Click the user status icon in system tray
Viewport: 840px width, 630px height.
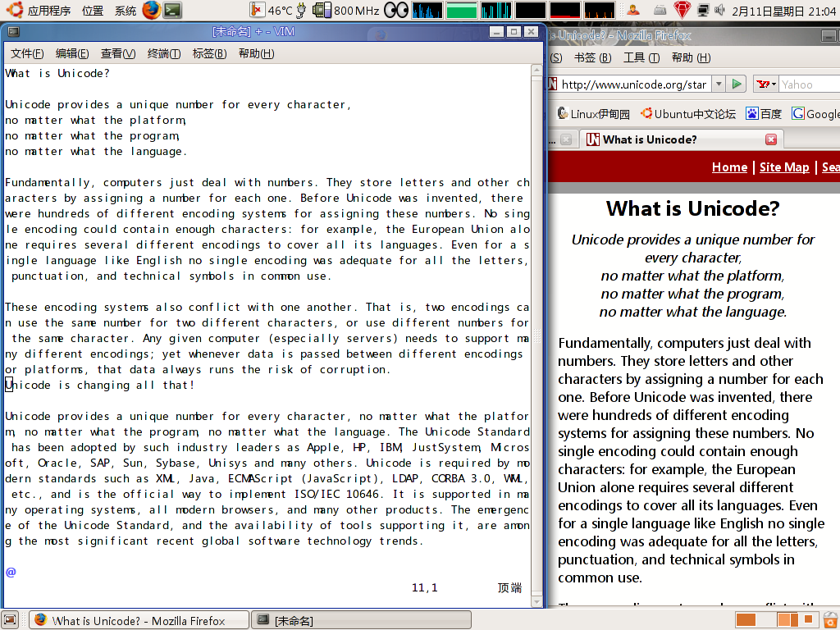coord(633,10)
